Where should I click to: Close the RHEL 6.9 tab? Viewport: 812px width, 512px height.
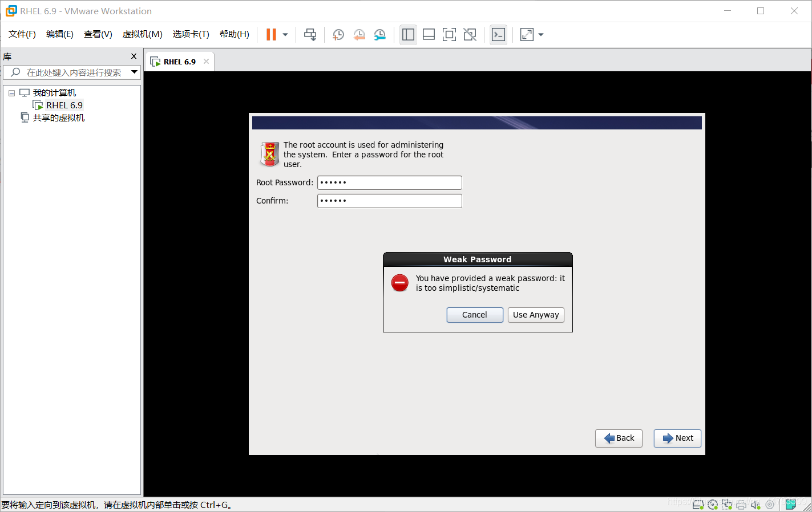pyautogui.click(x=207, y=62)
